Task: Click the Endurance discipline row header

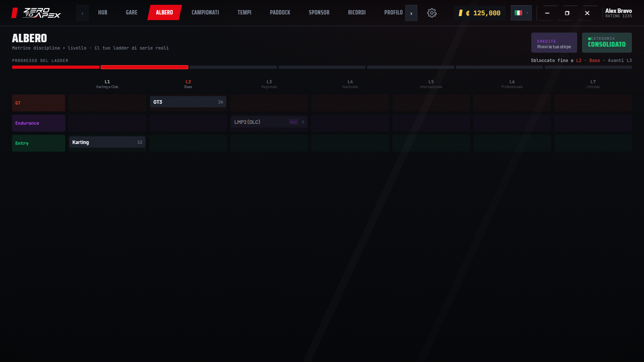Action: [x=39, y=123]
